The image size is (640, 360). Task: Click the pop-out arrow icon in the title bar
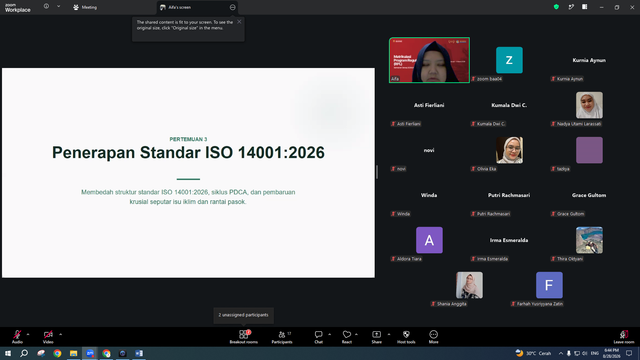pyautogui.click(x=571, y=7)
